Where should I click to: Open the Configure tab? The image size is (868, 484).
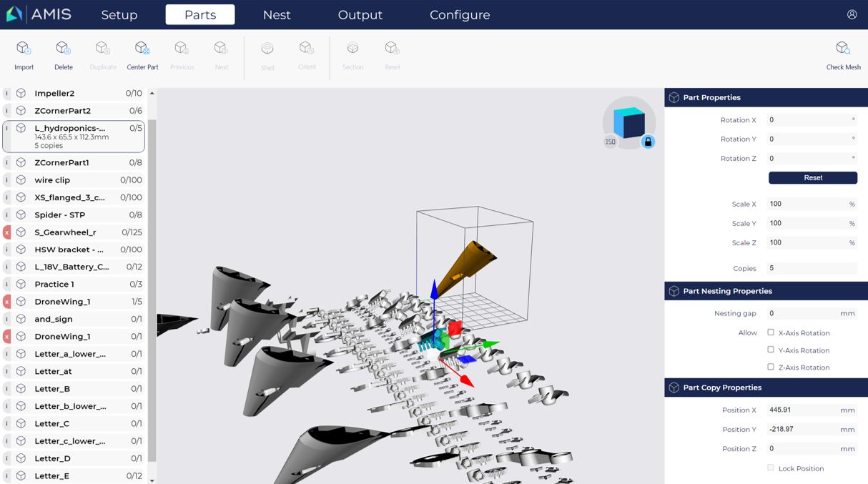click(460, 14)
